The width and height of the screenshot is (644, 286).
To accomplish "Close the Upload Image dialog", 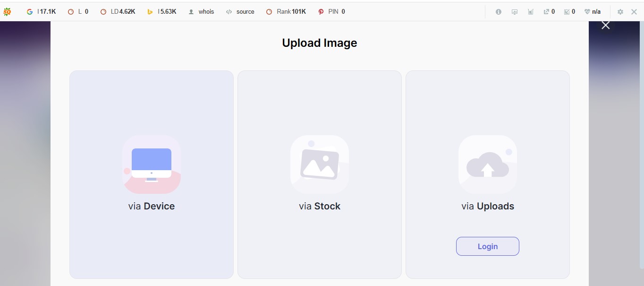I will (x=605, y=25).
